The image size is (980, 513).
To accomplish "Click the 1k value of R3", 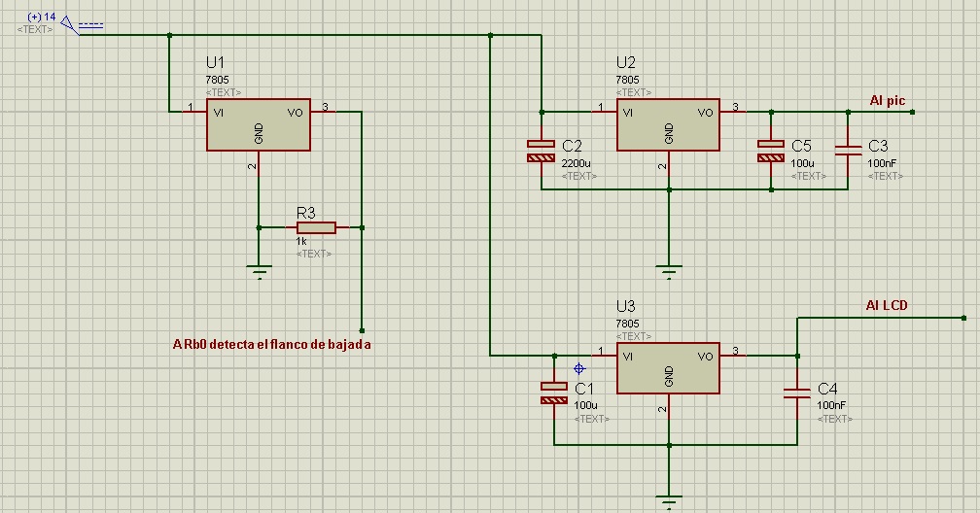I will pos(301,241).
